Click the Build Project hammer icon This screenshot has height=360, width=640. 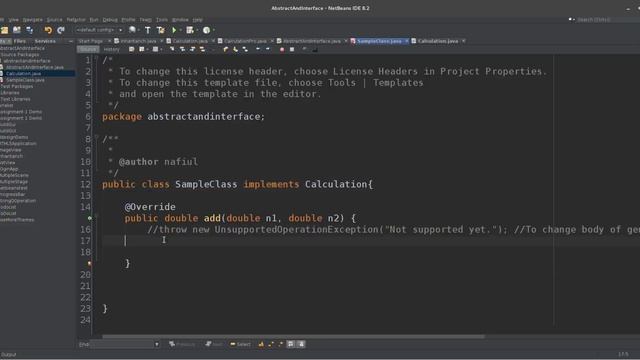(x=147, y=30)
